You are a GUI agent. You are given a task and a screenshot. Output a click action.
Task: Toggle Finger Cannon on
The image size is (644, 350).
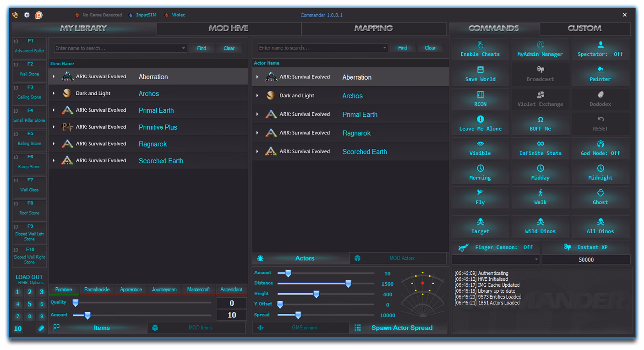tap(496, 247)
